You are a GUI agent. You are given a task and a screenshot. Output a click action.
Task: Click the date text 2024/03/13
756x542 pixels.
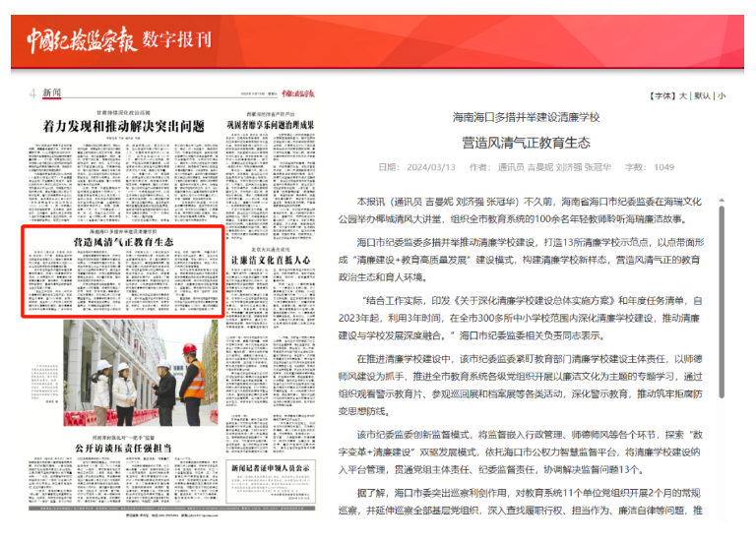click(431, 167)
